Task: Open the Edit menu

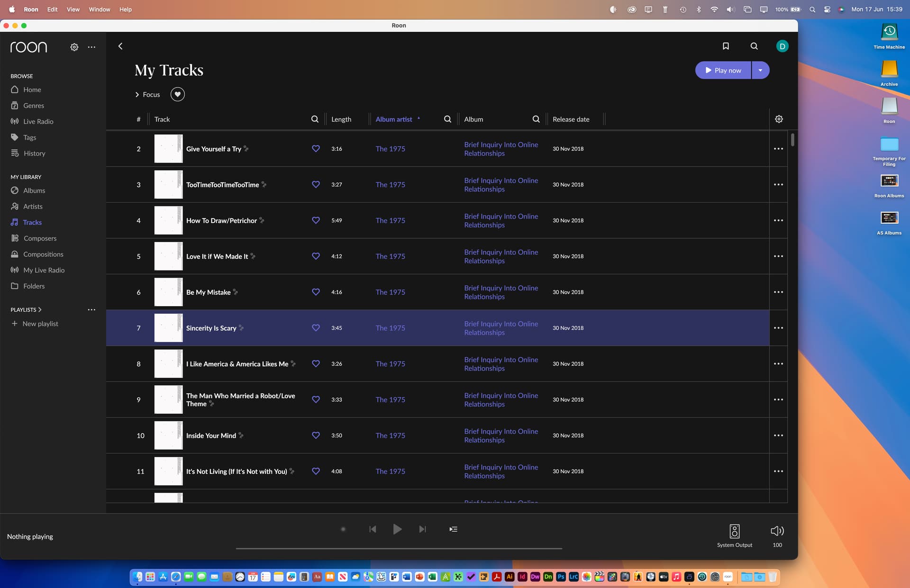Action: pos(52,9)
